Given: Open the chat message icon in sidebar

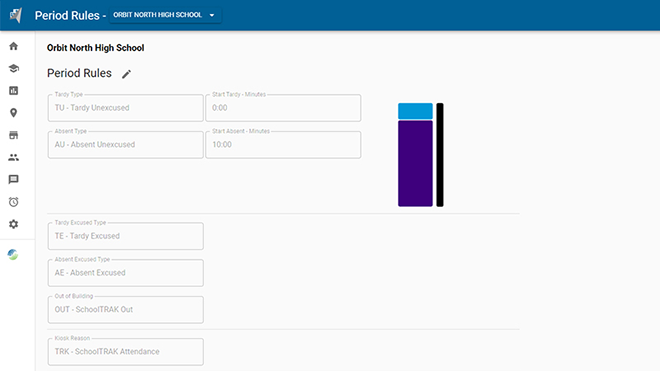Looking at the screenshot, I should pos(13,180).
